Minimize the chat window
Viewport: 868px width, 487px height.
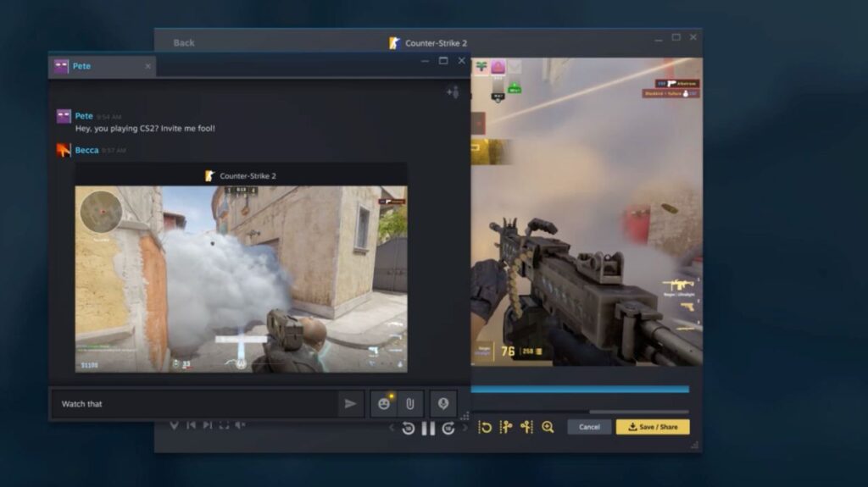point(426,61)
